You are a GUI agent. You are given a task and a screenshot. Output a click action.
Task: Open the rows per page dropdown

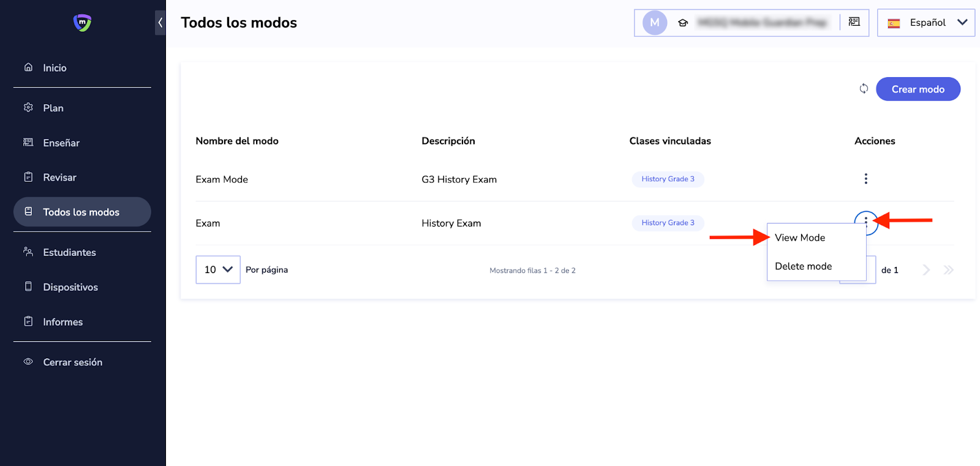pos(217,269)
